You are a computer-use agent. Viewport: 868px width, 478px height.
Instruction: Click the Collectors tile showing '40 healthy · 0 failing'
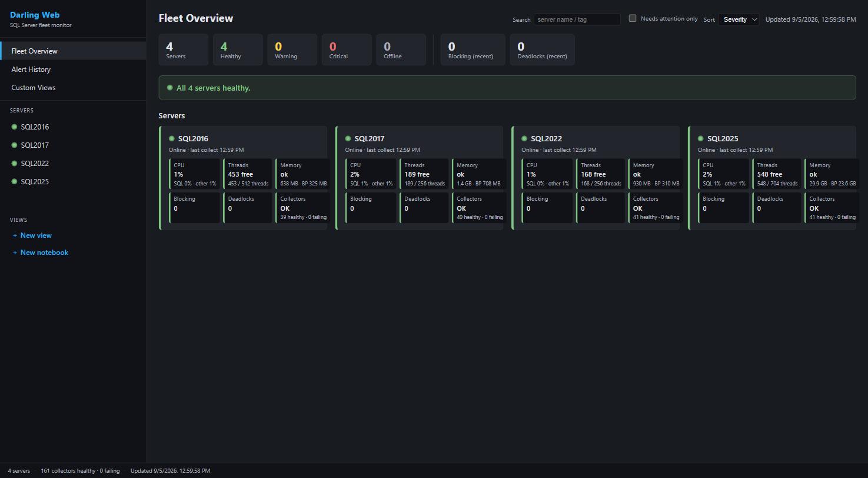point(478,208)
